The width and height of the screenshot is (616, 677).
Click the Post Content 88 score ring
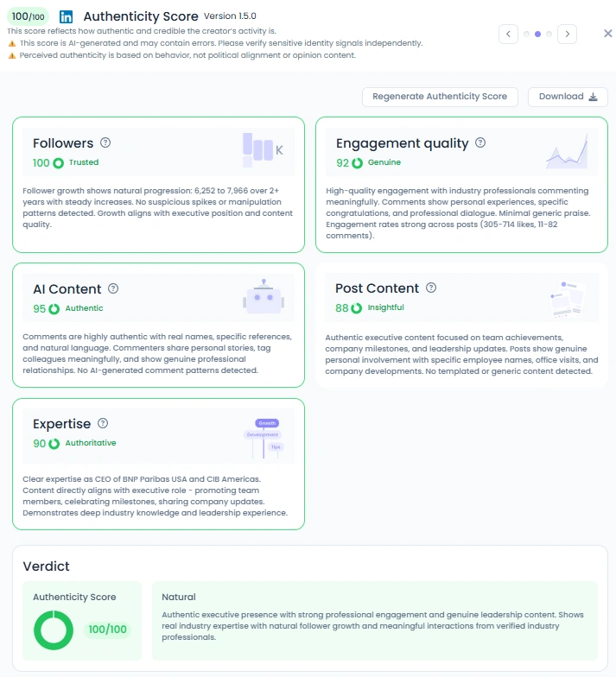coord(356,307)
